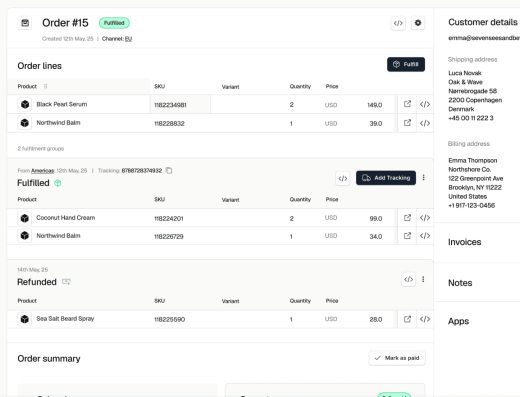Click the Add Tracking button
The width and height of the screenshot is (520, 397).
tap(386, 178)
